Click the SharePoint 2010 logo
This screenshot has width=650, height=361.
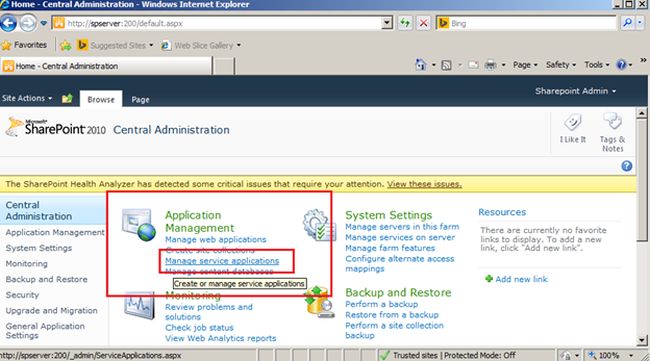(56, 128)
